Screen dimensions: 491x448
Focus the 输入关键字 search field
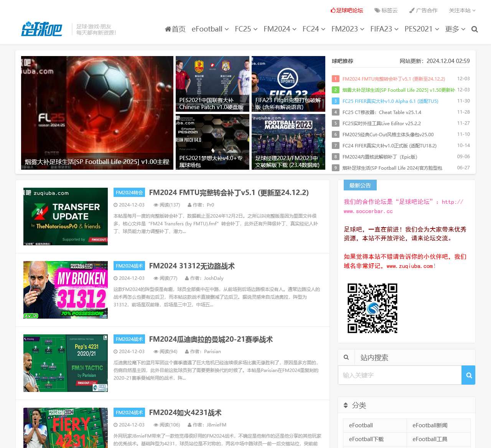[400, 375]
